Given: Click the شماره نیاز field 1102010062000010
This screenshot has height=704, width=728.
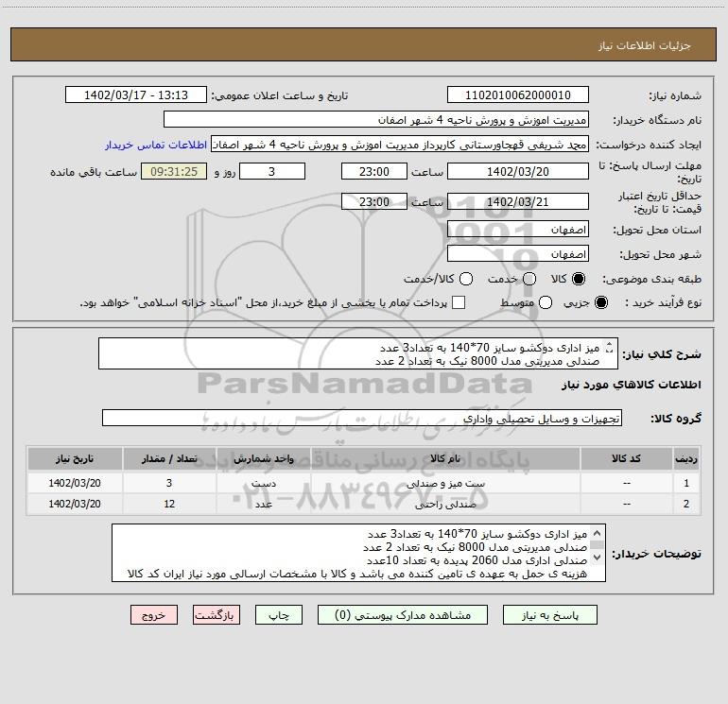Looking at the screenshot, I should (518, 95).
